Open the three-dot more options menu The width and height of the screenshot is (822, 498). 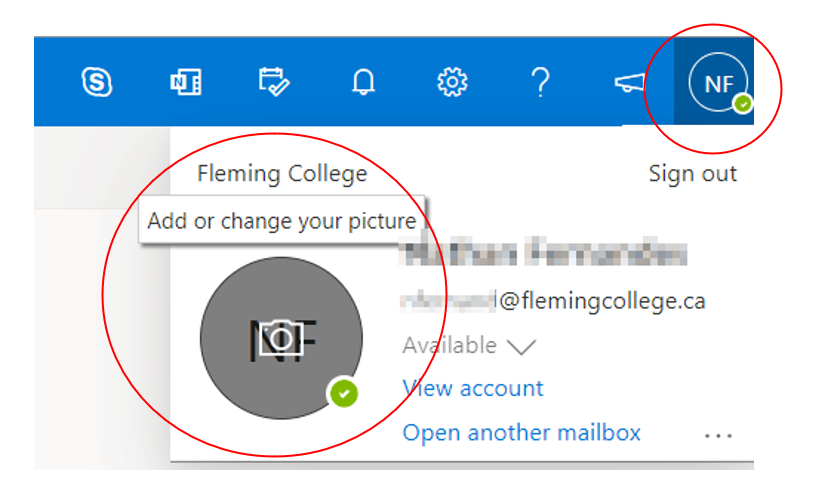pos(718,436)
